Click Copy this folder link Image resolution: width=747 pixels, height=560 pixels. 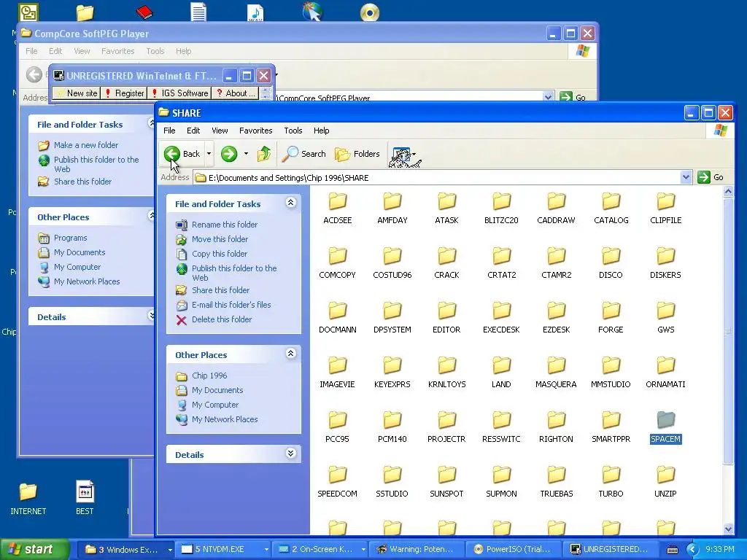pyautogui.click(x=219, y=254)
